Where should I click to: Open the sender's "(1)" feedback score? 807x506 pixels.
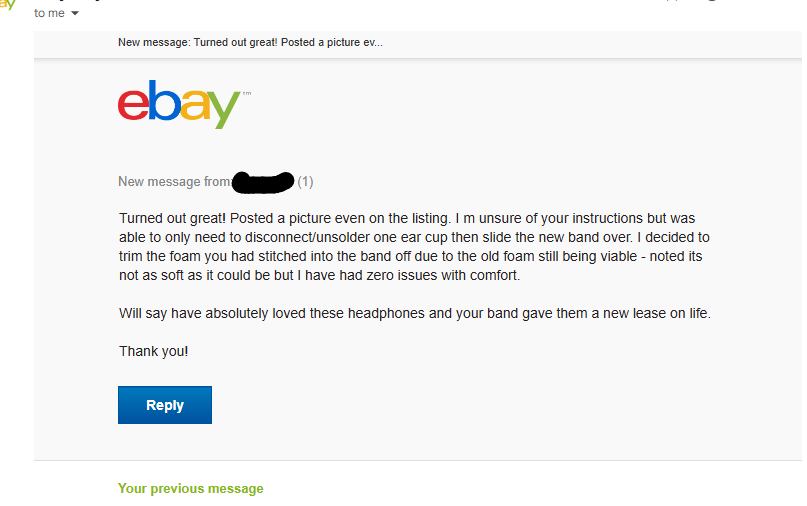coord(305,182)
